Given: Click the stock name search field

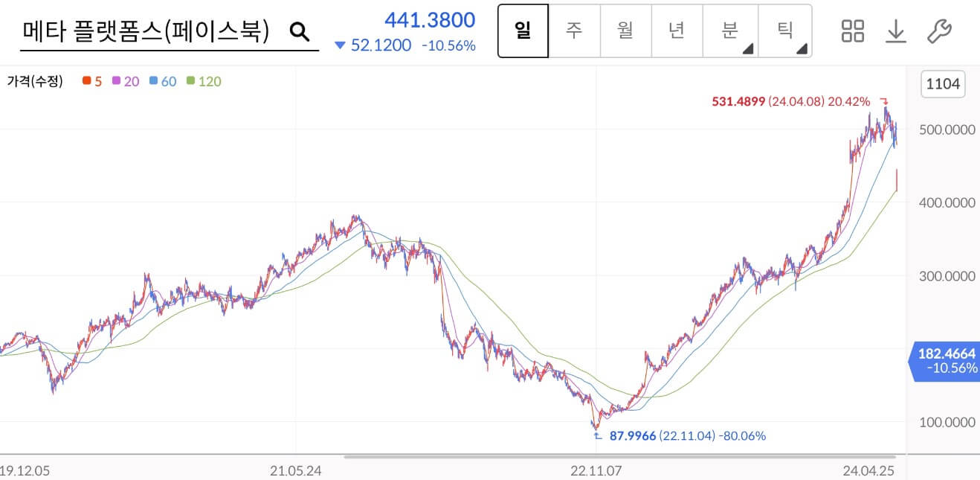Looking at the screenshot, I should tap(169, 31).
